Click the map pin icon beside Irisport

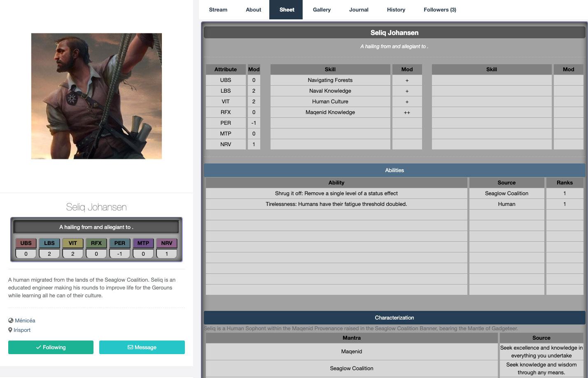(x=10, y=330)
